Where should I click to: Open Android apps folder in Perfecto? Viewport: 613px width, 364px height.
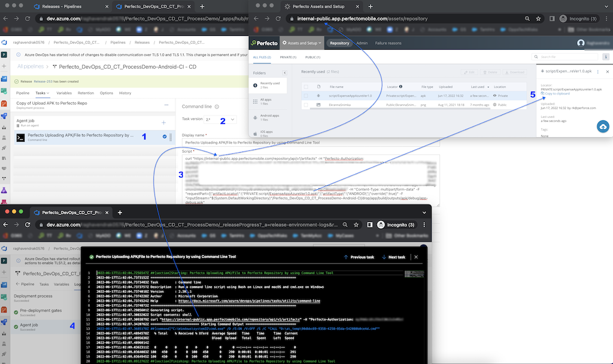point(268,118)
